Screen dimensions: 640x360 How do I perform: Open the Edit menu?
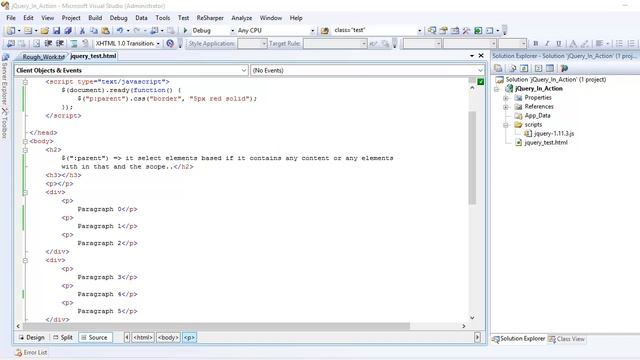(28, 18)
